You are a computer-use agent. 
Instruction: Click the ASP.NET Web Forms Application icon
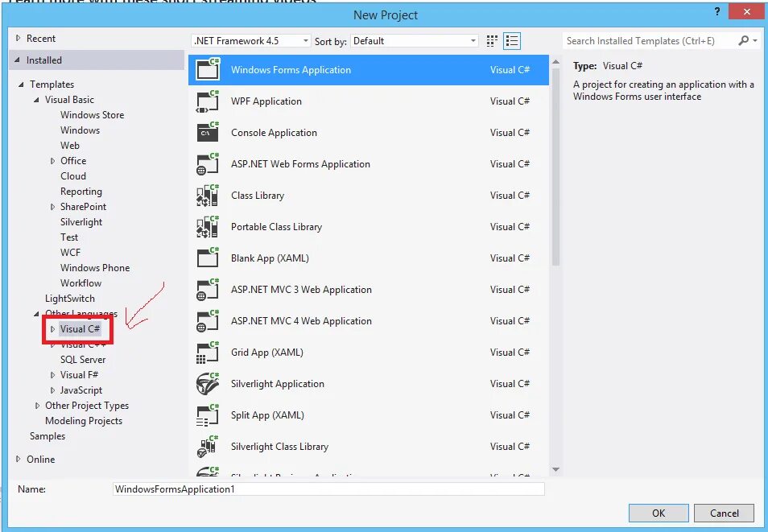(208, 163)
